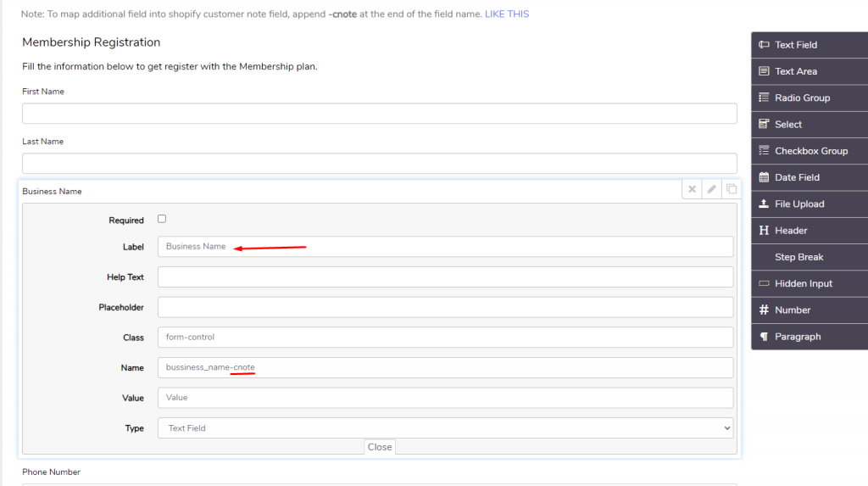
Task: Click the Value input field
Action: (446, 397)
